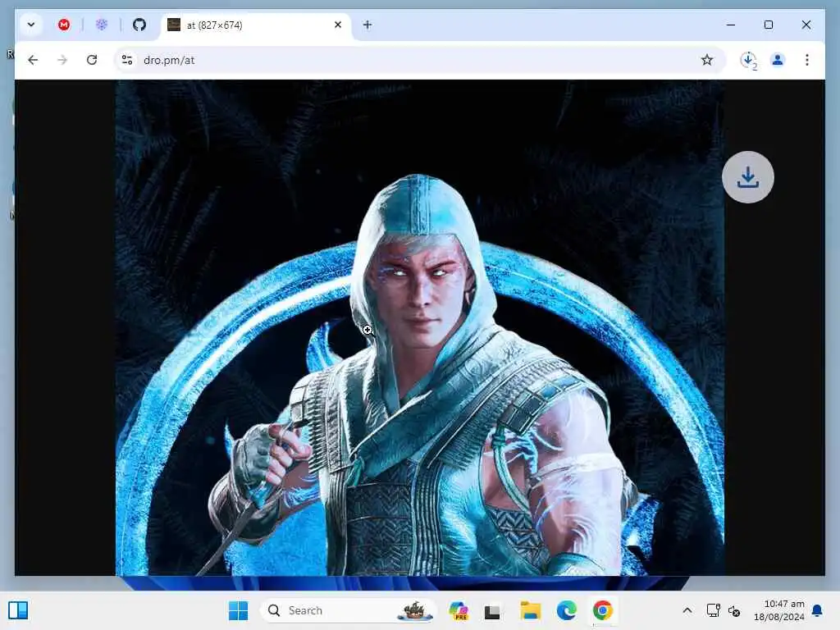Switch to the GitHub pinned tab

[139, 25]
